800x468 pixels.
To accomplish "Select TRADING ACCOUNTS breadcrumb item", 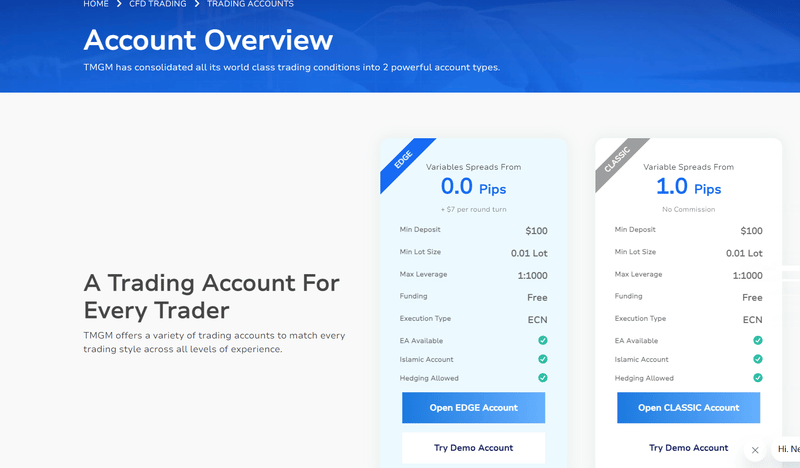I will (250, 4).
